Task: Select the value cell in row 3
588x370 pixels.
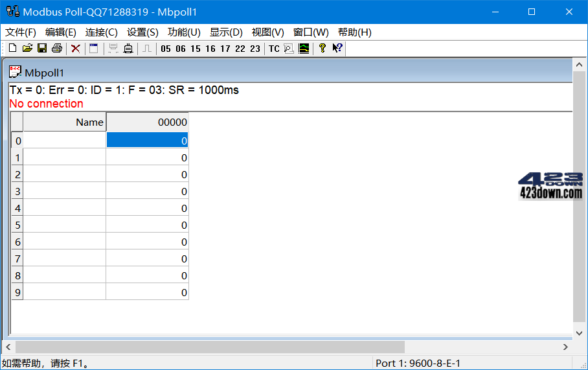Action: click(x=148, y=191)
